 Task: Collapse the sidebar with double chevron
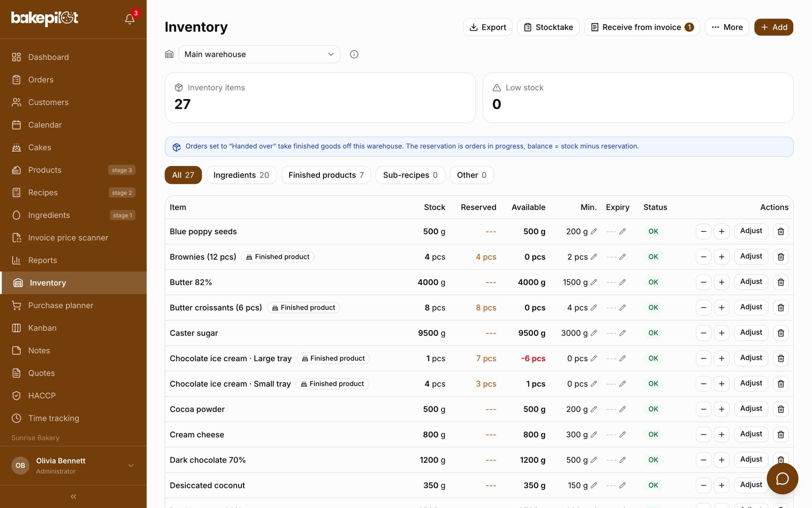pyautogui.click(x=73, y=496)
